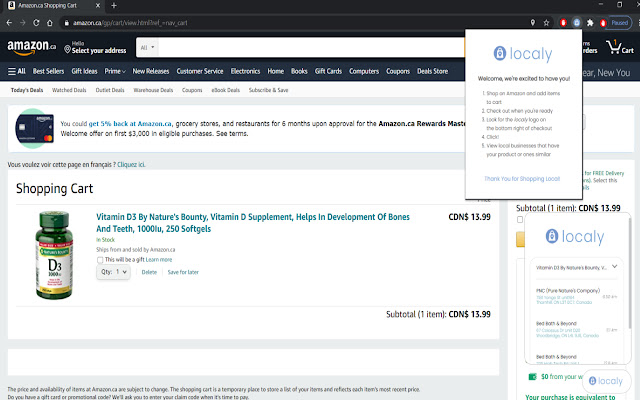Tick the checkbox under the right-side subtotal
640x400 pixels.
520,220
